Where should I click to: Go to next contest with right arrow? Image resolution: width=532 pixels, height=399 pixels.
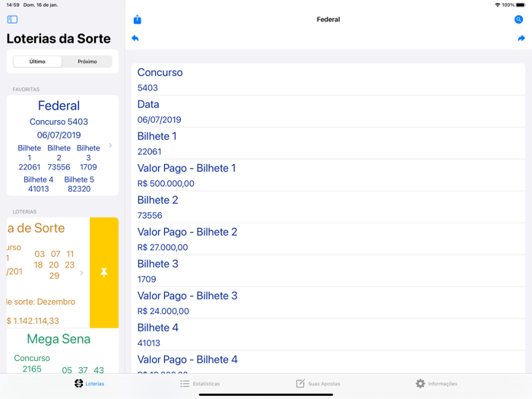pos(521,38)
